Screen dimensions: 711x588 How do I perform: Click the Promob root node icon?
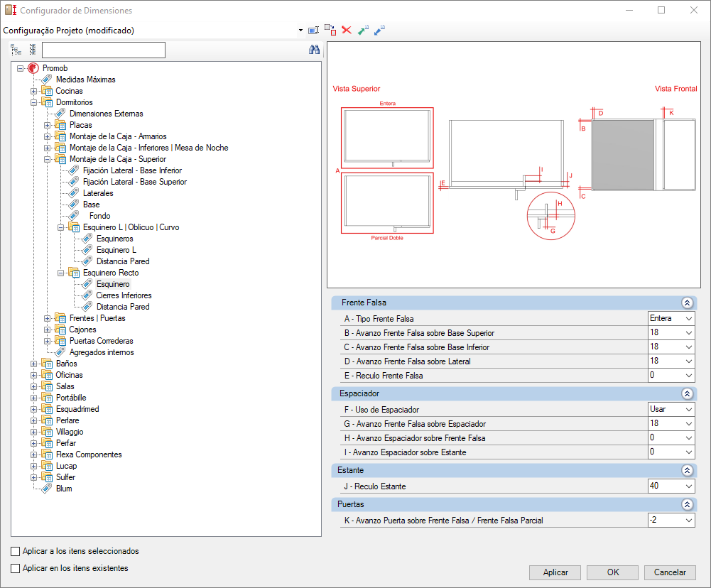(33, 68)
